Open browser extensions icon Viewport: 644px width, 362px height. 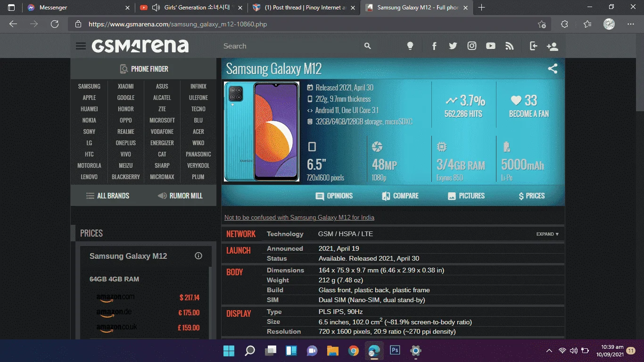pos(564,24)
